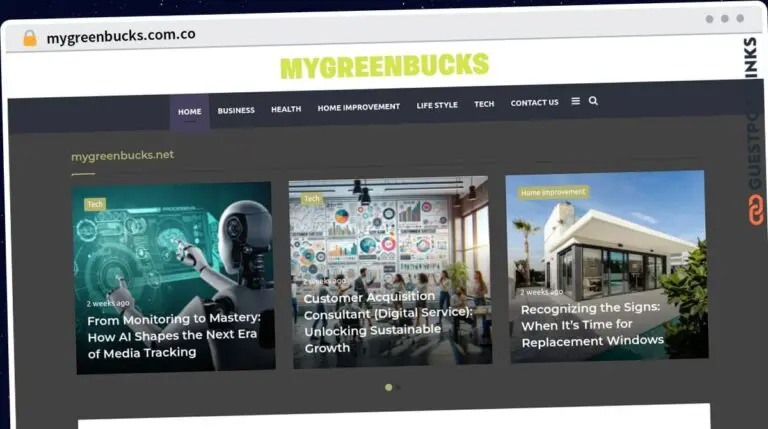768x429 pixels.
Task: Click Tech tag on the robot thumbnail
Action: tap(95, 204)
